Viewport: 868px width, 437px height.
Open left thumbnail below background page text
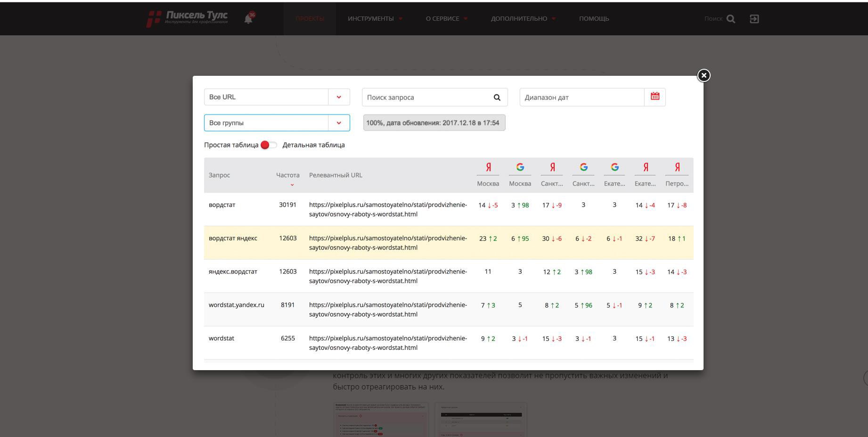[x=381, y=420]
